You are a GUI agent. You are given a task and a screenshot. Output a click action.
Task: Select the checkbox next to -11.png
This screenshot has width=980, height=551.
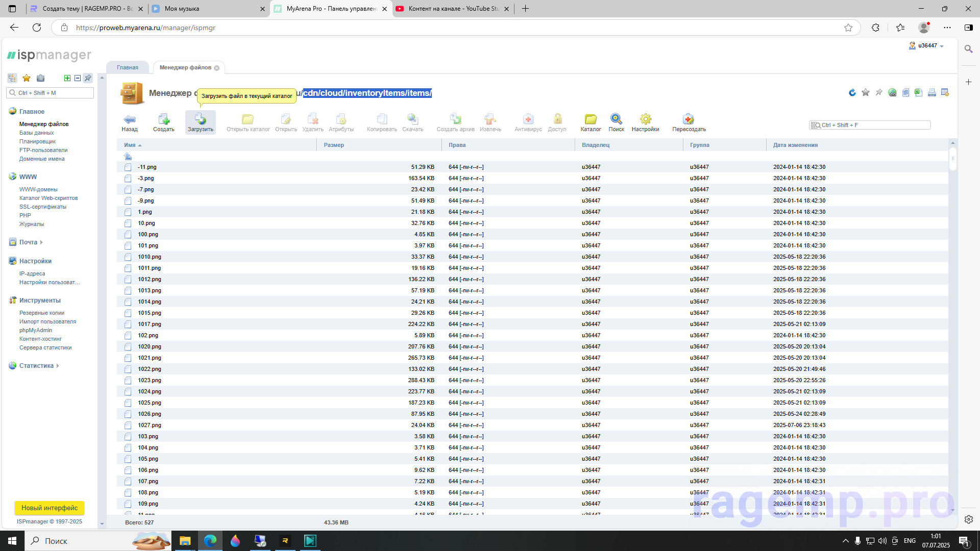coord(128,167)
